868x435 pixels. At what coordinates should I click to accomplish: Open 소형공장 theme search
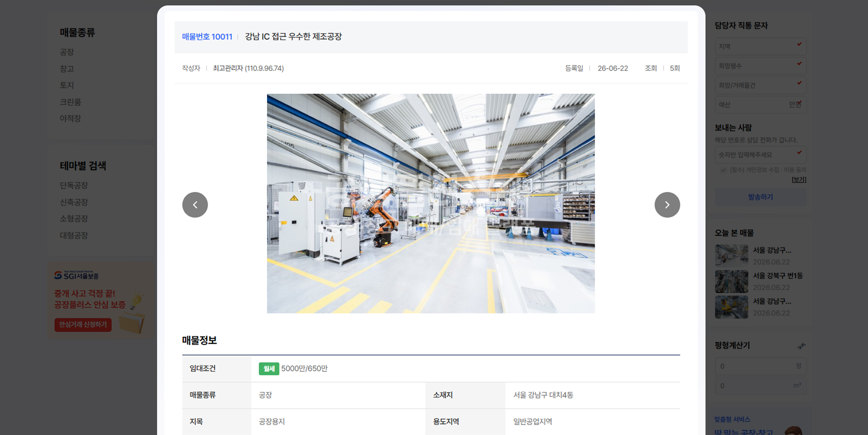click(x=74, y=218)
